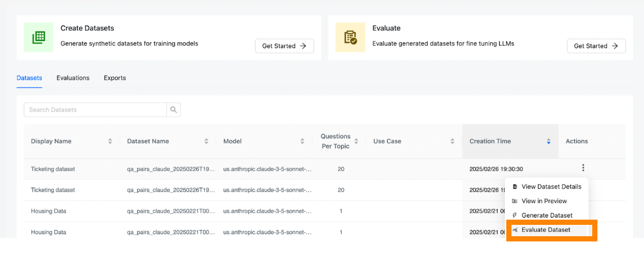The image size is (644, 258).
Task: Click the View in Preview icon
Action: 515,201
